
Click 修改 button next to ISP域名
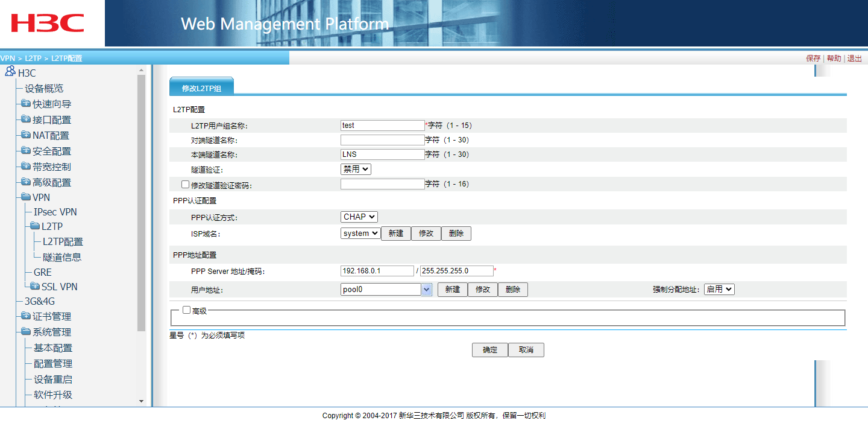click(426, 234)
